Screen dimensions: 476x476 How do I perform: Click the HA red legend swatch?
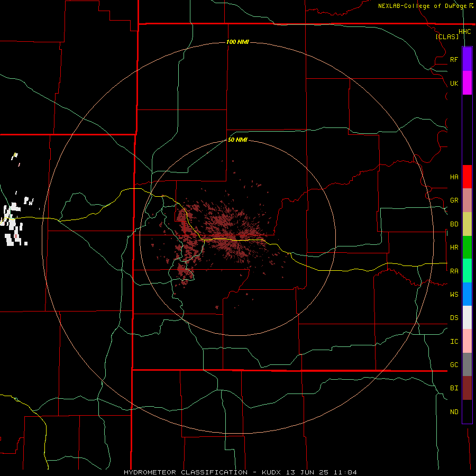pyautogui.click(x=467, y=177)
